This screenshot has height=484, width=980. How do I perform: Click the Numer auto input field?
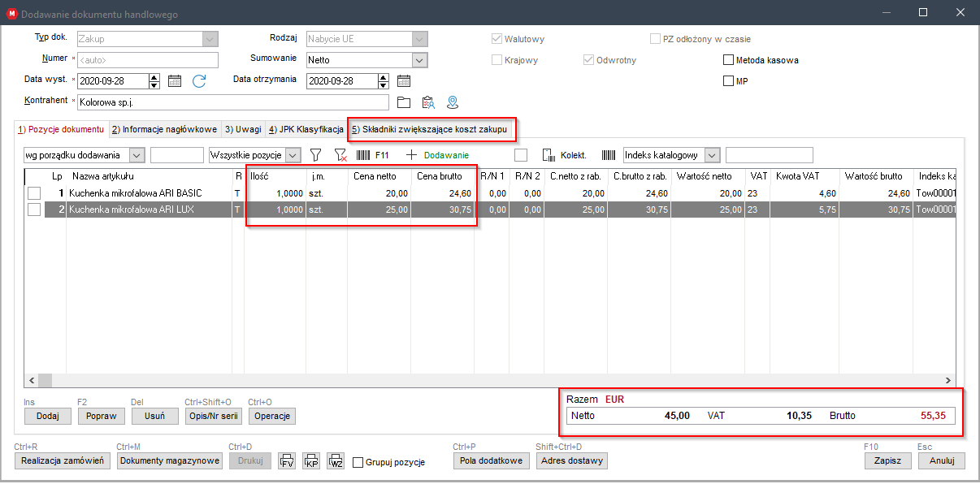click(148, 60)
